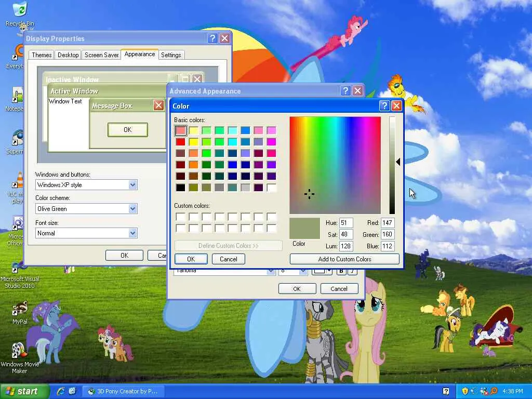Image resolution: width=532 pixels, height=399 pixels.
Task: Open the Color scheme dropdown showing Olive Green
Action: point(132,209)
